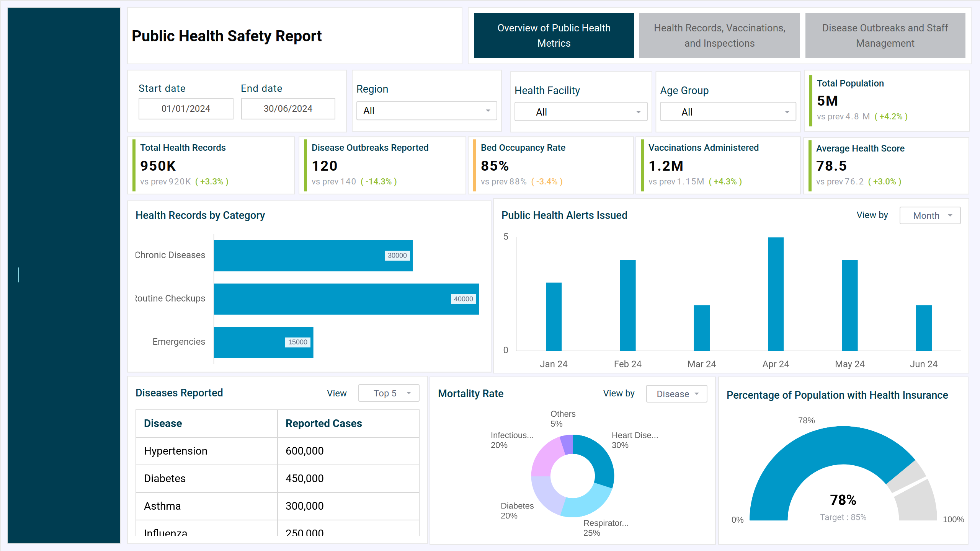Viewport: 980px width, 551px height.
Task: Click the Emergencies bar
Action: 263,342
